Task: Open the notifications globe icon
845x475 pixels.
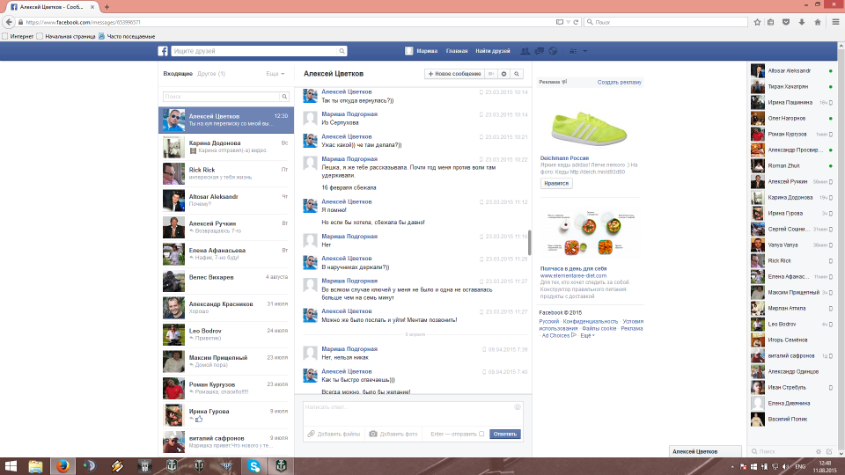Action: [x=553, y=51]
